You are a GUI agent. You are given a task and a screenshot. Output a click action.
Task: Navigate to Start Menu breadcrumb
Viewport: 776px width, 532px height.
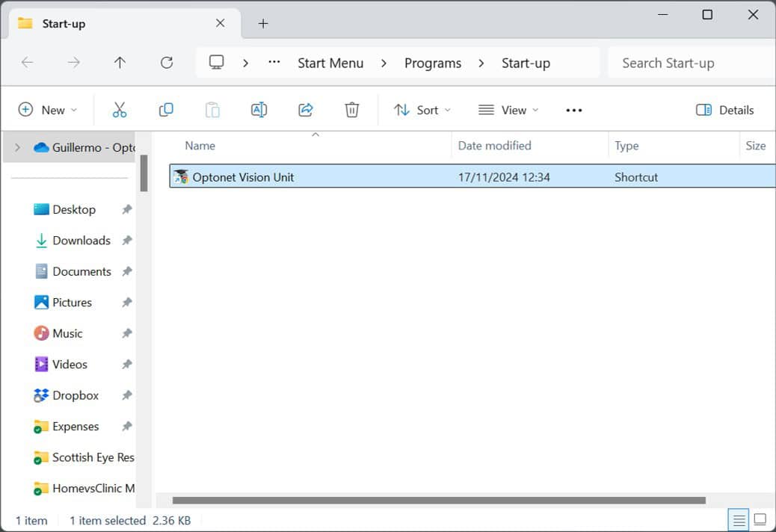coord(330,64)
